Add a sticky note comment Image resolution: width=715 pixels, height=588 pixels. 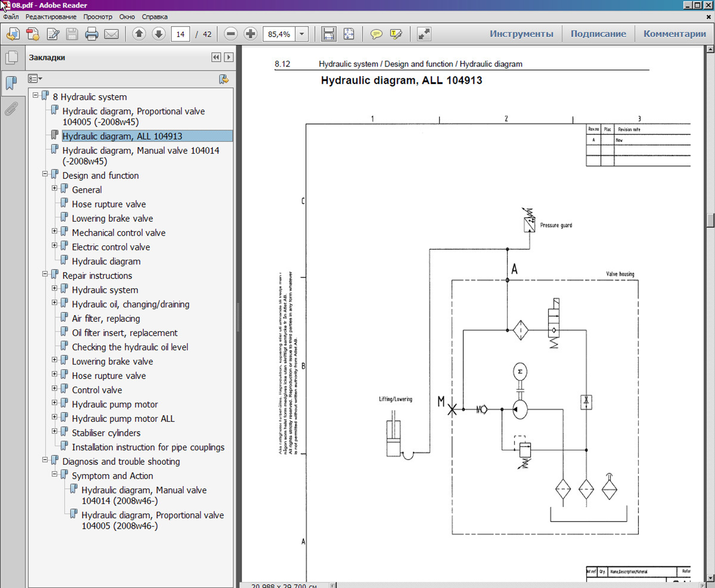click(x=376, y=34)
